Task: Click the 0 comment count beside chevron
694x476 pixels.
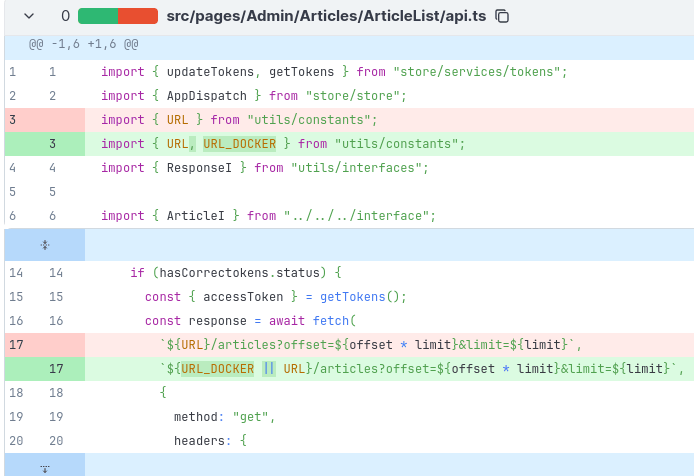Action: (66, 16)
